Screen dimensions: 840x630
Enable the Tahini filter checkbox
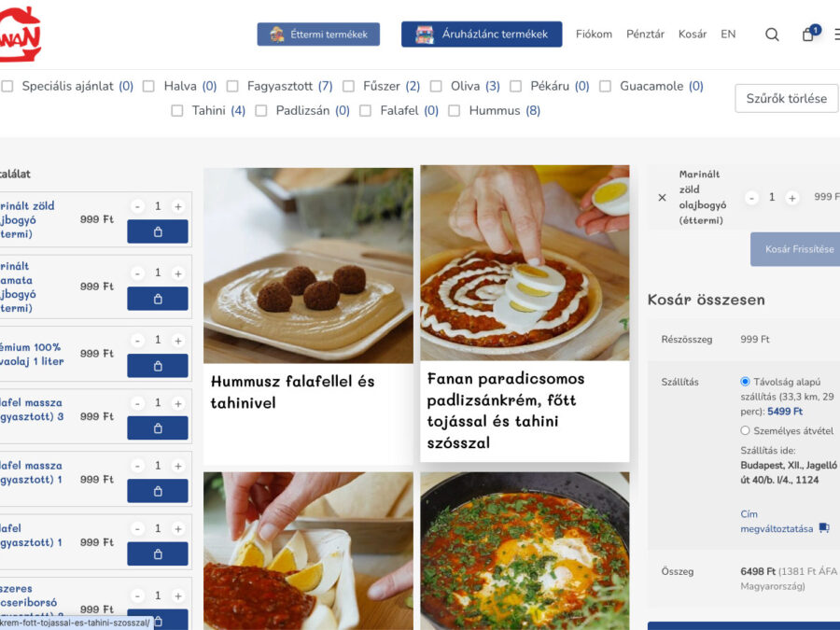coord(177,110)
